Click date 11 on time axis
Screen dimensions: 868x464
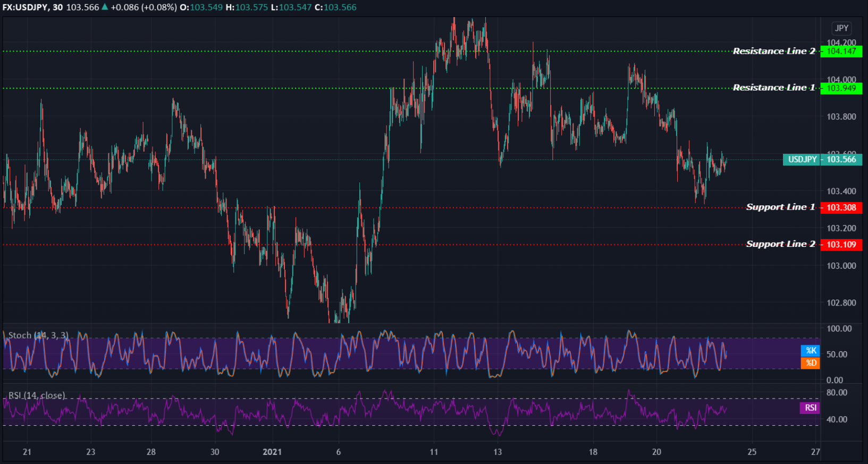[434, 452]
